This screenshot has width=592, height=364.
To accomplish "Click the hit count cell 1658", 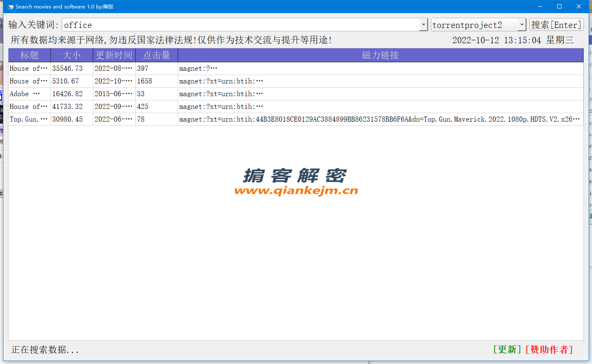I will coord(157,81).
